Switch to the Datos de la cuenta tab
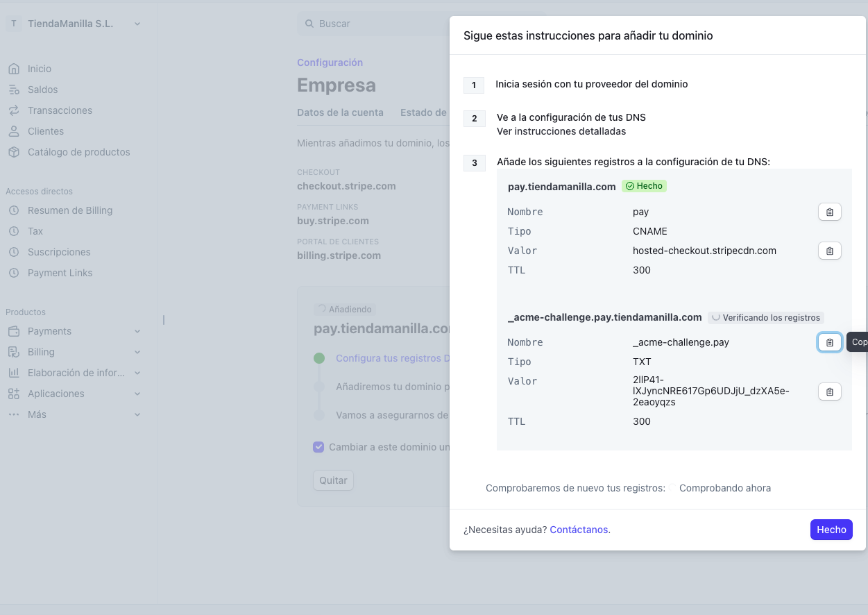This screenshot has height=615, width=868. (340, 112)
